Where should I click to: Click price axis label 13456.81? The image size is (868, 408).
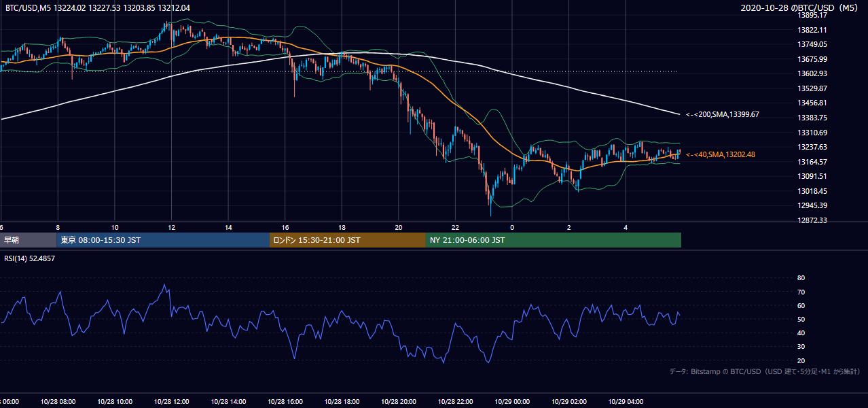coord(812,103)
